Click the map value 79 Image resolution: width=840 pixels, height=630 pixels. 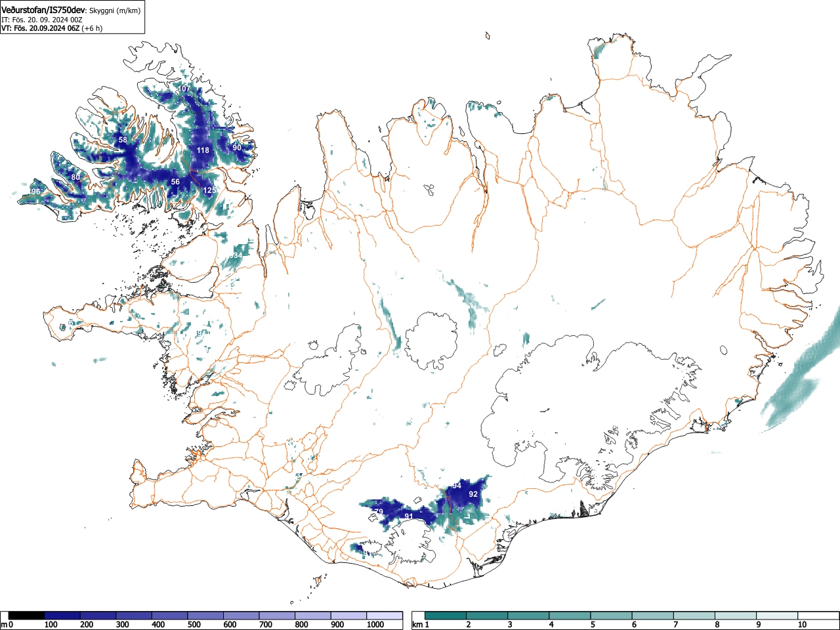(x=379, y=512)
